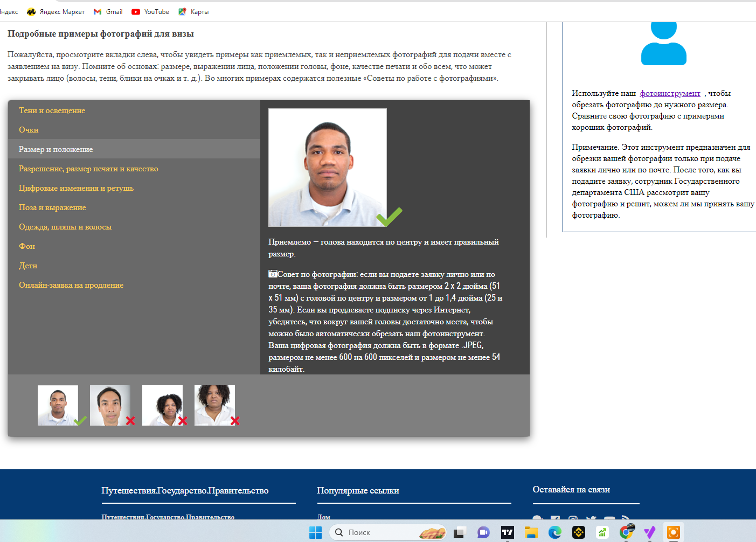Switch to Google Chrome in the taskbar

coord(626,533)
